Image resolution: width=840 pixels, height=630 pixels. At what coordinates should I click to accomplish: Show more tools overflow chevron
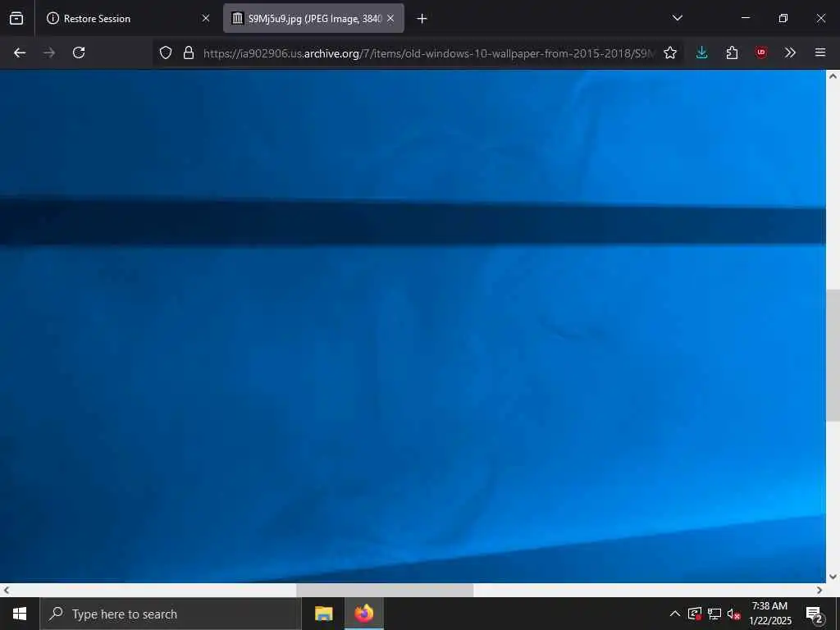(x=790, y=52)
